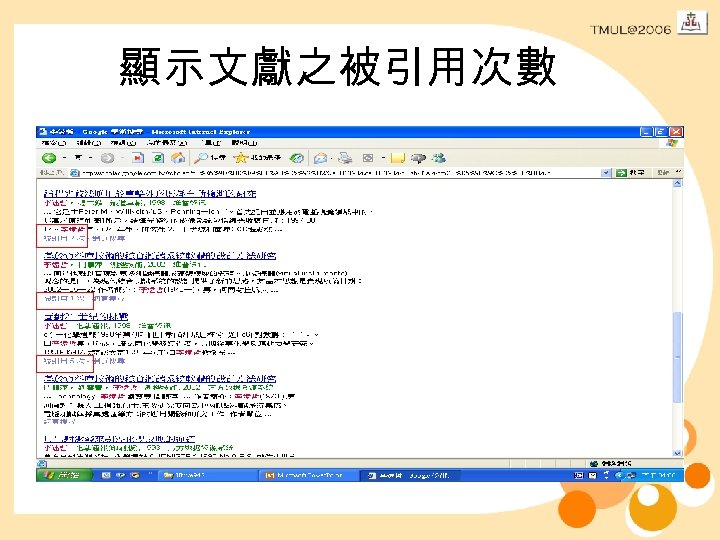The image size is (720, 540).
Task: Click the first quick launch icon by Start
Action: (106, 475)
